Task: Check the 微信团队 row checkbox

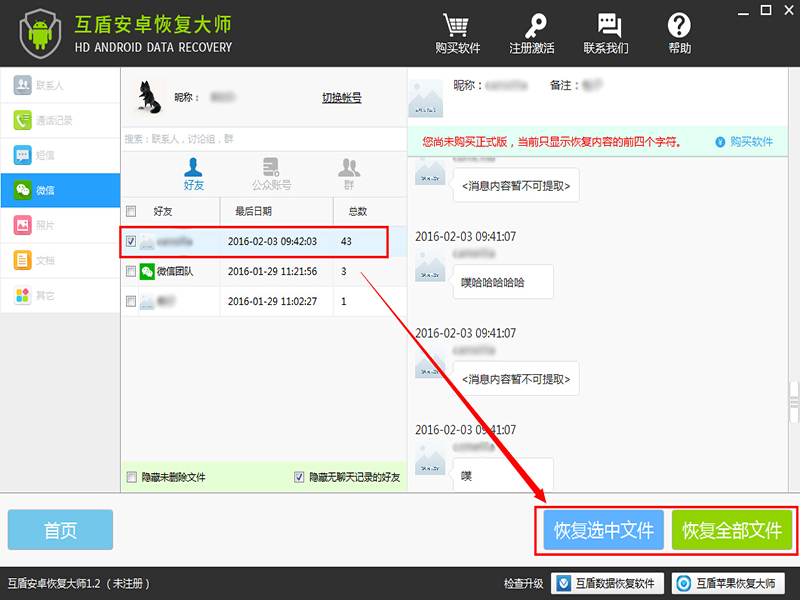Action: pyautogui.click(x=131, y=271)
